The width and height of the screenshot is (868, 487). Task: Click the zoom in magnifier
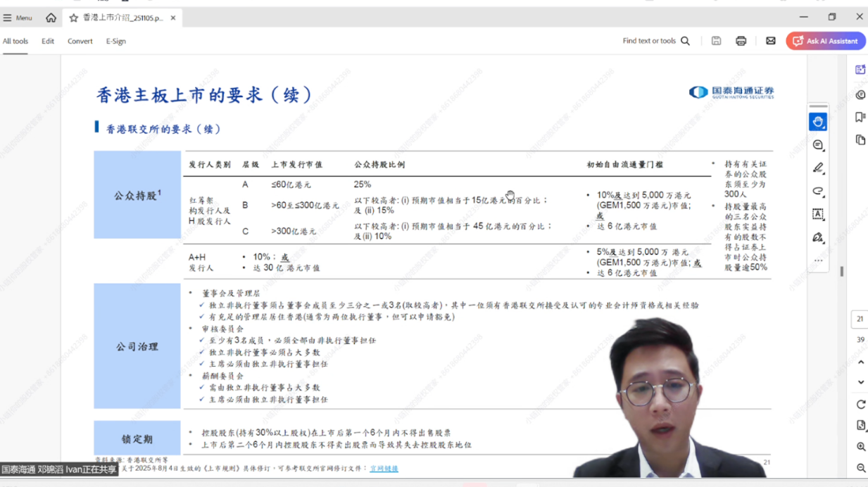point(860,447)
